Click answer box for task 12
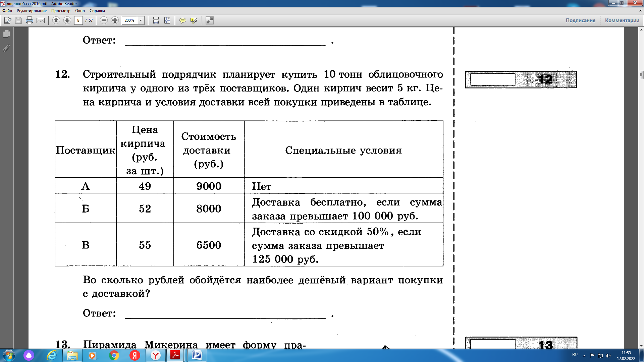 [493, 79]
